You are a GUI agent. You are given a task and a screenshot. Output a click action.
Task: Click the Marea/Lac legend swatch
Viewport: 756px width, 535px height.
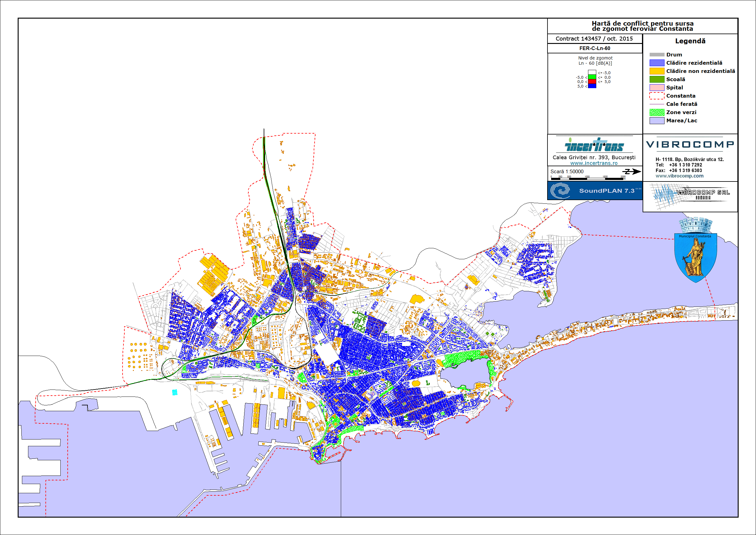[657, 120]
